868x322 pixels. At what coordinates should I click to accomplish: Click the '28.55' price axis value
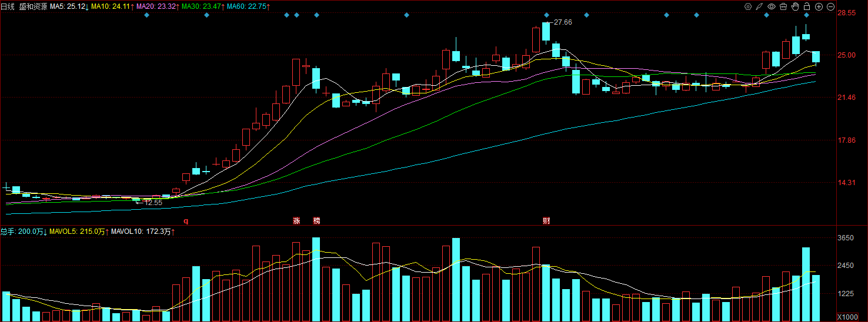point(846,13)
